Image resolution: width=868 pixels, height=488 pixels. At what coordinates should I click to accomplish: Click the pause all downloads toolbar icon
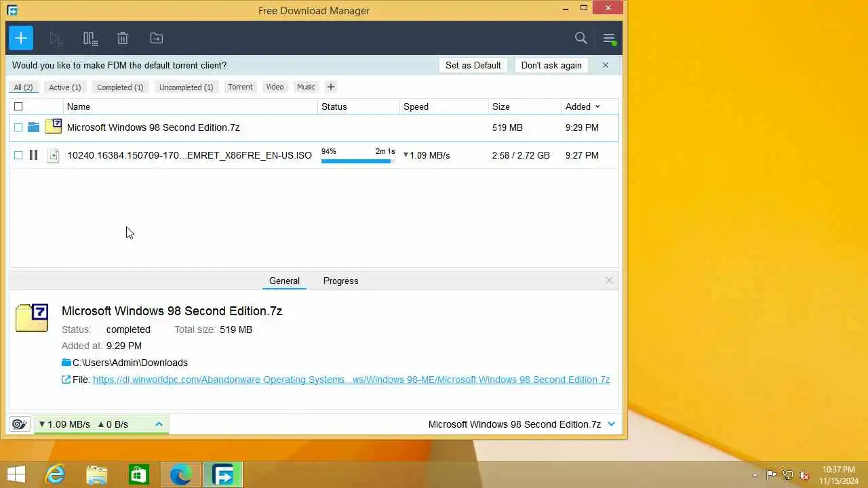click(x=90, y=39)
